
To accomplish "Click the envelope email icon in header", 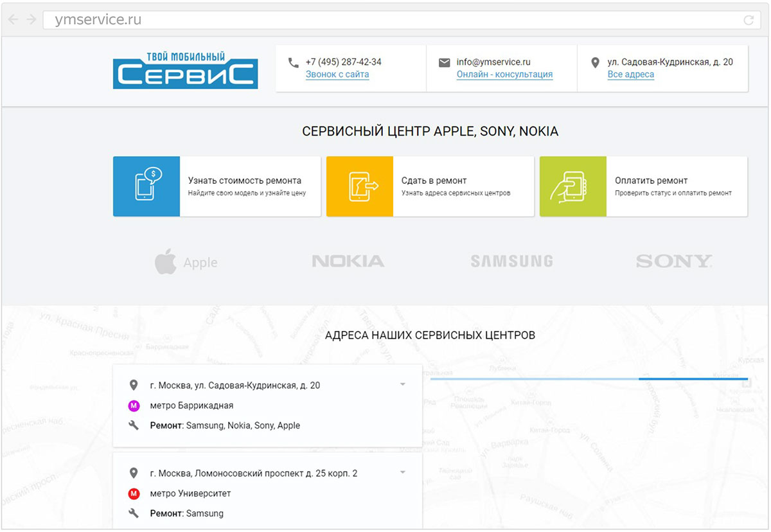I will (x=444, y=62).
